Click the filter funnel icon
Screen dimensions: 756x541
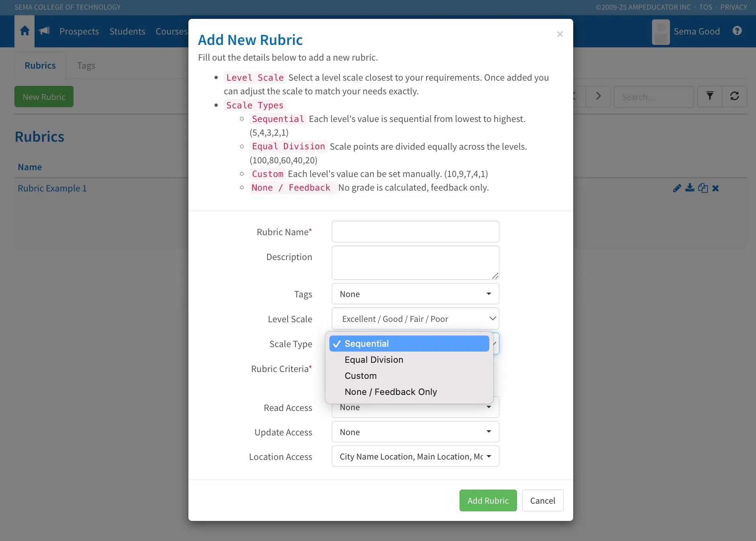[x=710, y=96]
